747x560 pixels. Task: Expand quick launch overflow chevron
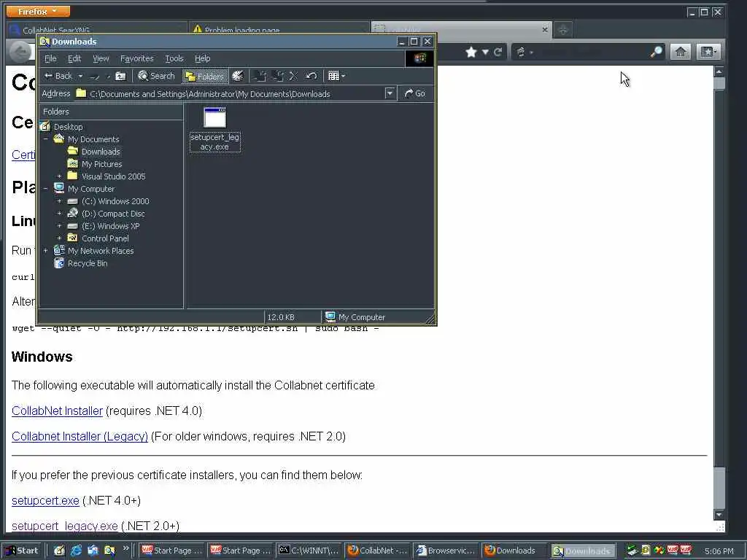tap(126, 548)
